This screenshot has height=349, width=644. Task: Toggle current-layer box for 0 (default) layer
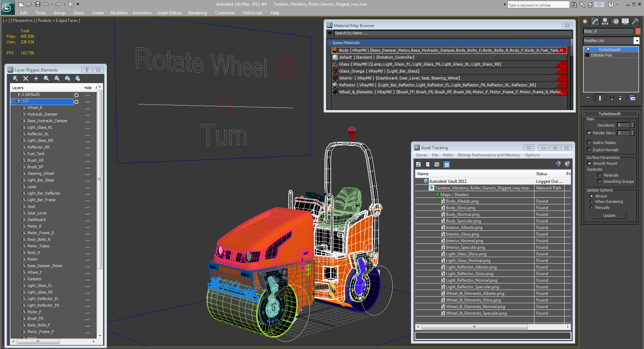[x=77, y=95]
